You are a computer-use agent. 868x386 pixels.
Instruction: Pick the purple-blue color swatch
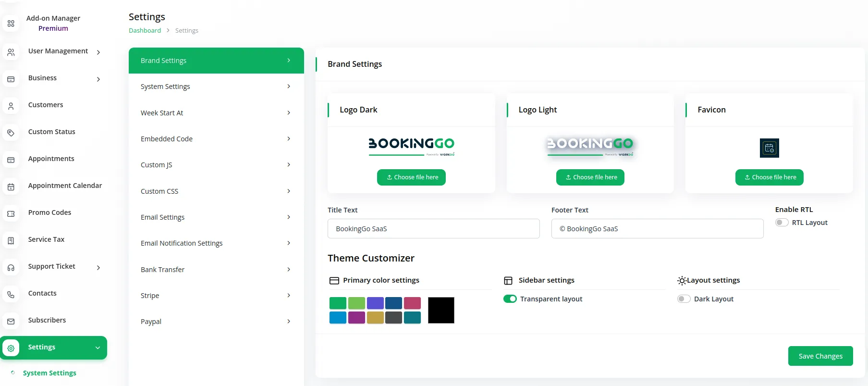(x=375, y=303)
